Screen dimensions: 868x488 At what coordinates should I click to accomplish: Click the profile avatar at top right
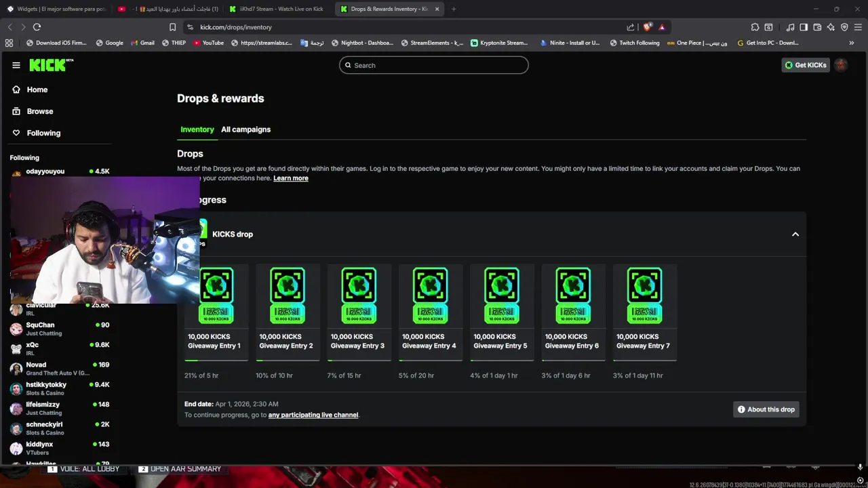(841, 65)
